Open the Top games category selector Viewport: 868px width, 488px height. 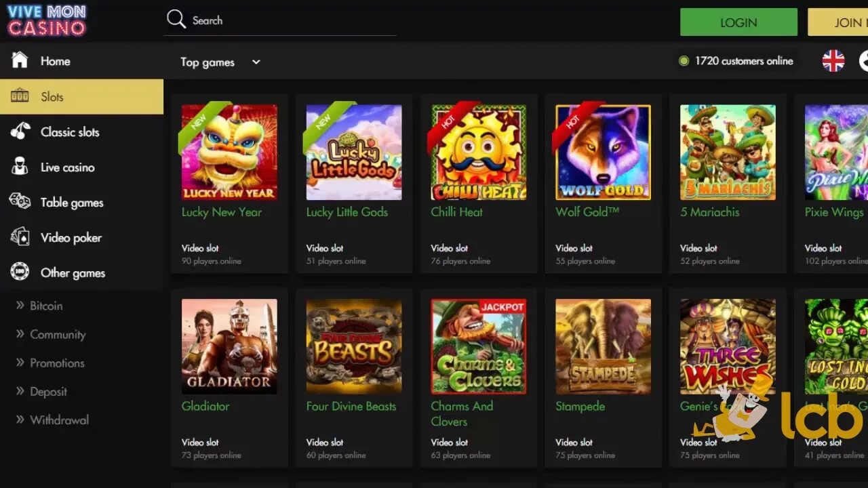click(220, 62)
